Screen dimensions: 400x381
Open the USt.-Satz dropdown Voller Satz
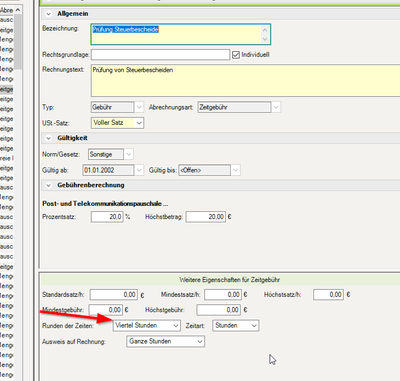point(139,123)
